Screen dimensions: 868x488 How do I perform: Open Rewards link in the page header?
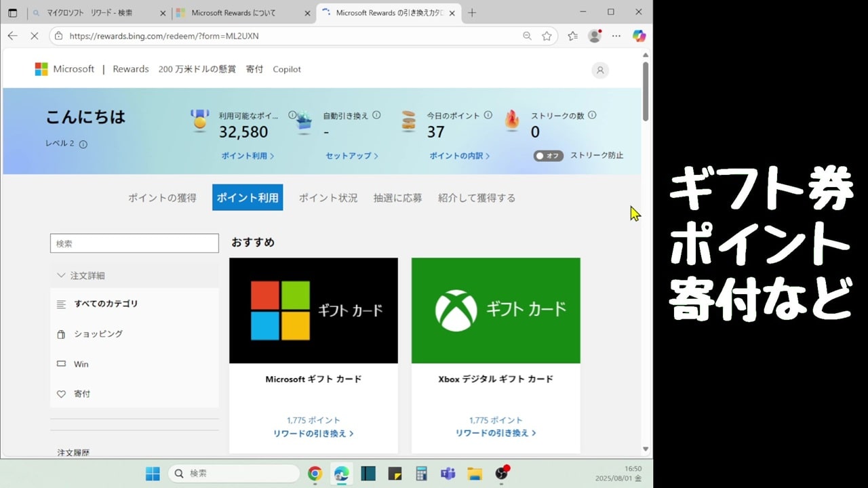click(131, 69)
